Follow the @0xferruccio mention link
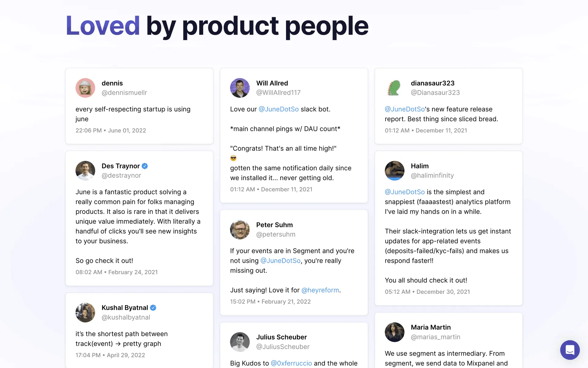The height and width of the screenshot is (368, 588). 291,363
